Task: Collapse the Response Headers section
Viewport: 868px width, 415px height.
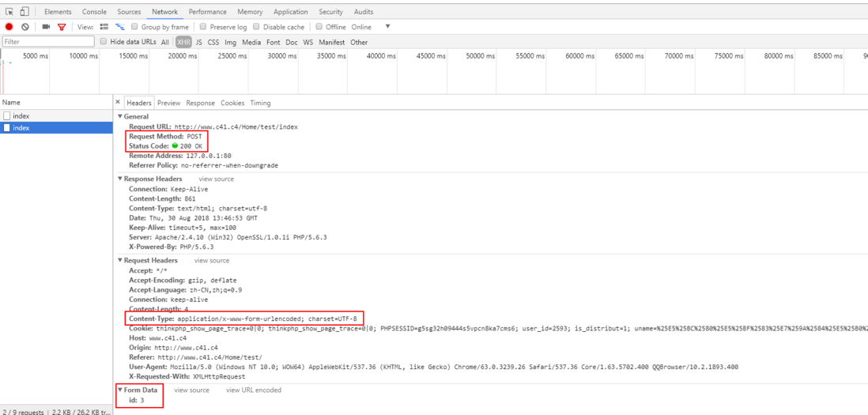Action: 120,179
